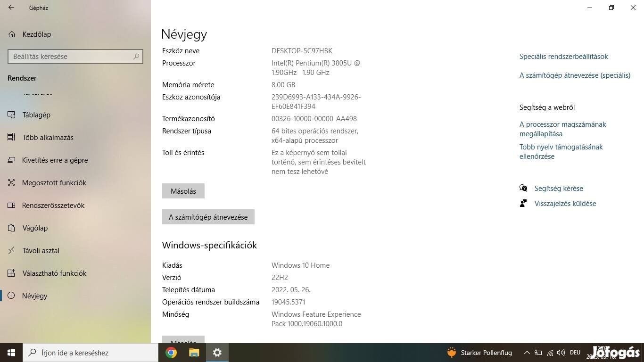
Task: Select Intel(R) Pentium(R) 3805U processor text
Action: (x=316, y=68)
